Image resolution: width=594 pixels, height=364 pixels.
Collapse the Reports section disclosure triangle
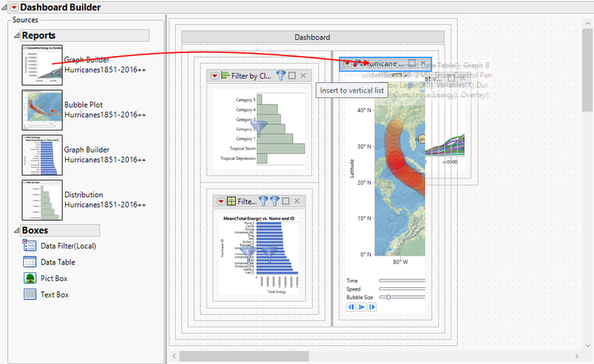pos(17,36)
